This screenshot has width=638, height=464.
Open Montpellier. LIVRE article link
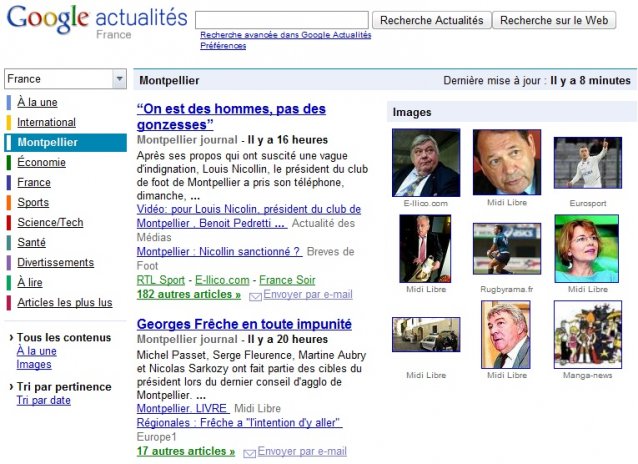click(183, 408)
